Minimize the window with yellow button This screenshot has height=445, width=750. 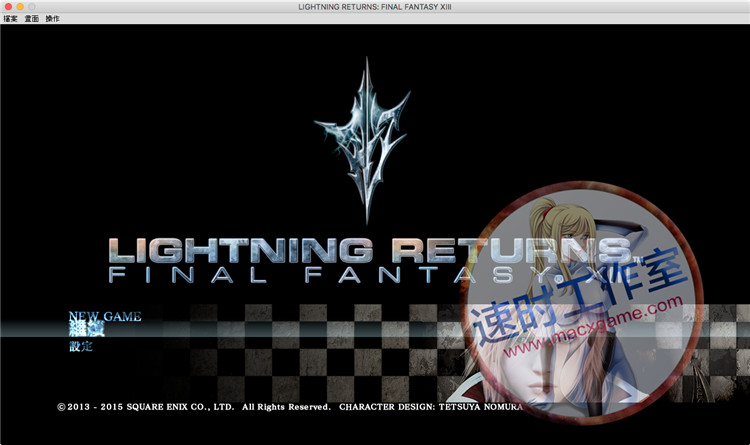tap(20, 7)
